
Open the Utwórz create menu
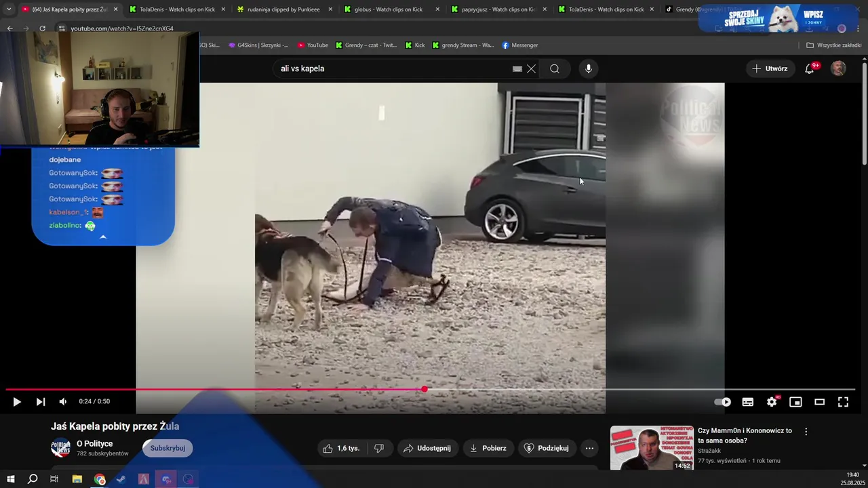click(x=770, y=68)
